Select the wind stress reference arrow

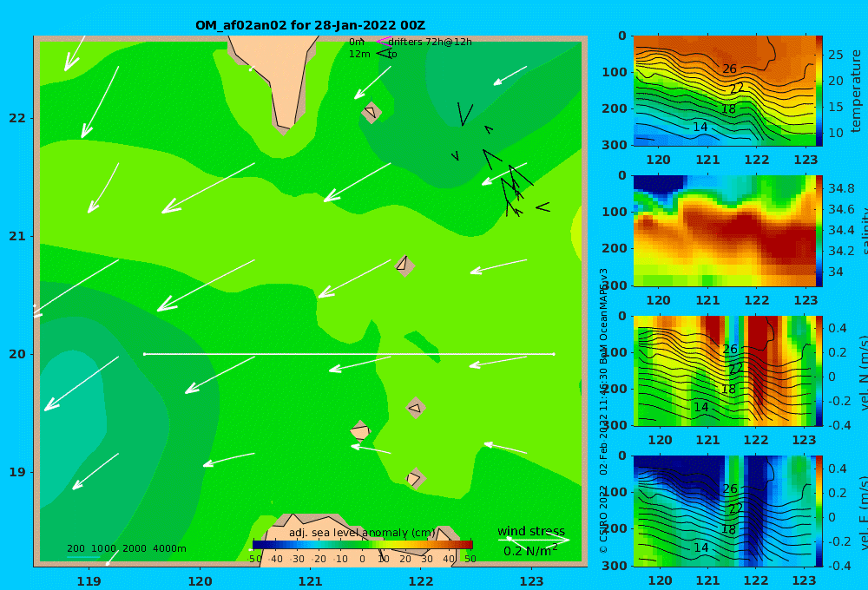[x=534, y=540]
